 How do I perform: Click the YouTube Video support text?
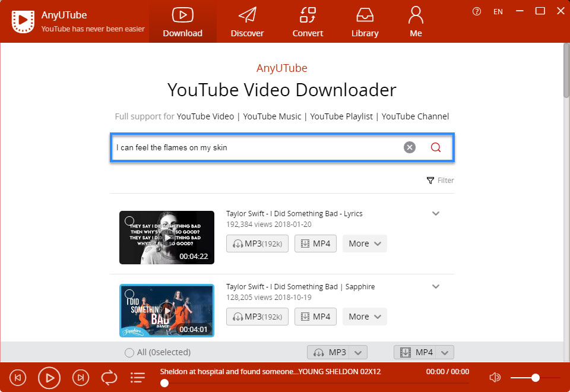(x=205, y=116)
